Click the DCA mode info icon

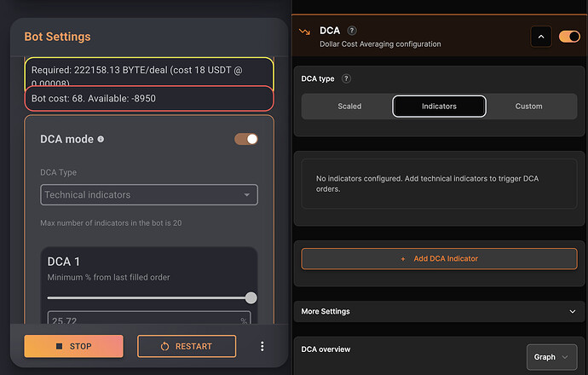click(x=101, y=139)
